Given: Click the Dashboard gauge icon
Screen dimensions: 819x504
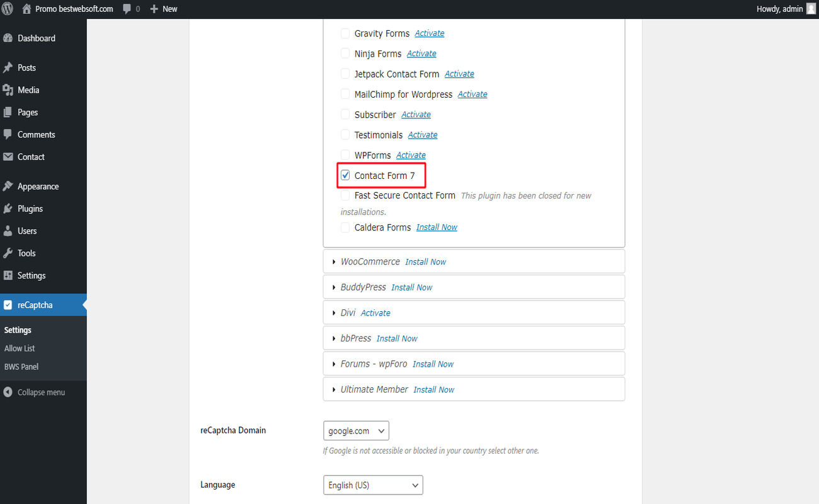Looking at the screenshot, I should click(8, 38).
